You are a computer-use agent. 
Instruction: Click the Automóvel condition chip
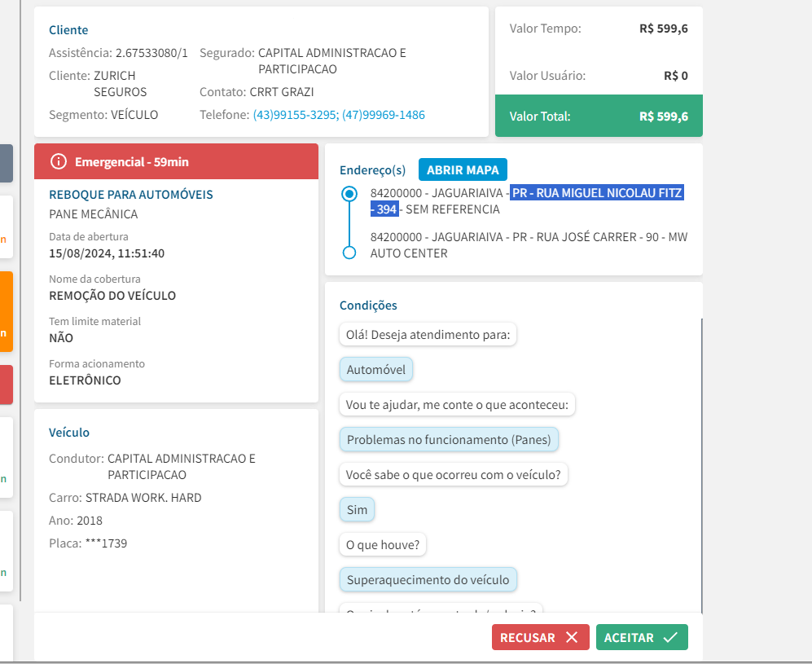[x=376, y=369]
